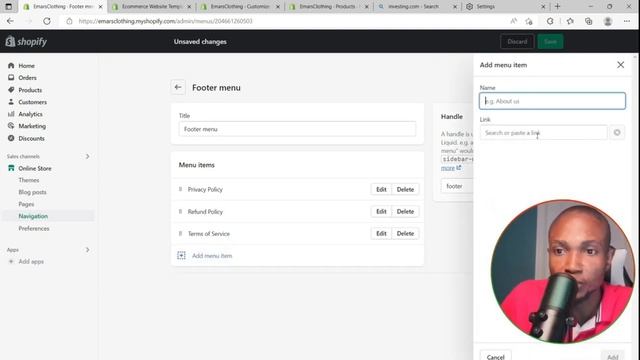
Task: Edit the Privacy Policy menu item
Action: click(x=381, y=189)
